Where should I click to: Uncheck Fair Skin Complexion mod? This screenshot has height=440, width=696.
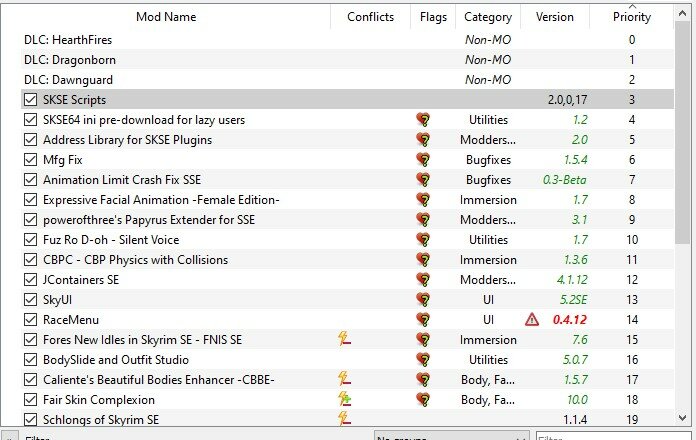tap(30, 400)
